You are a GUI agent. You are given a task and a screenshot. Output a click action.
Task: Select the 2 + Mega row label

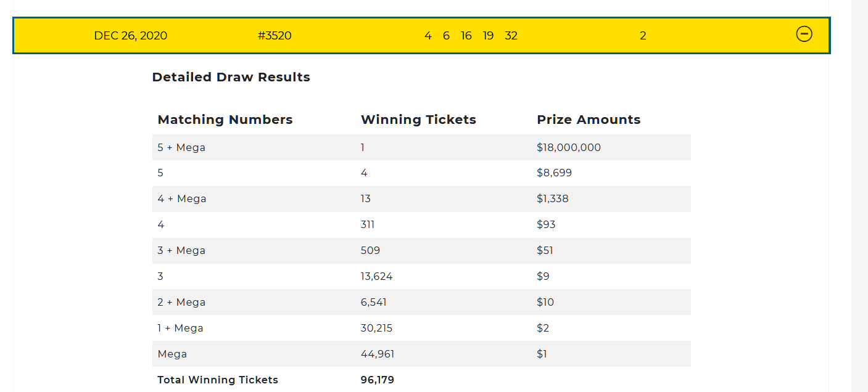tap(181, 303)
